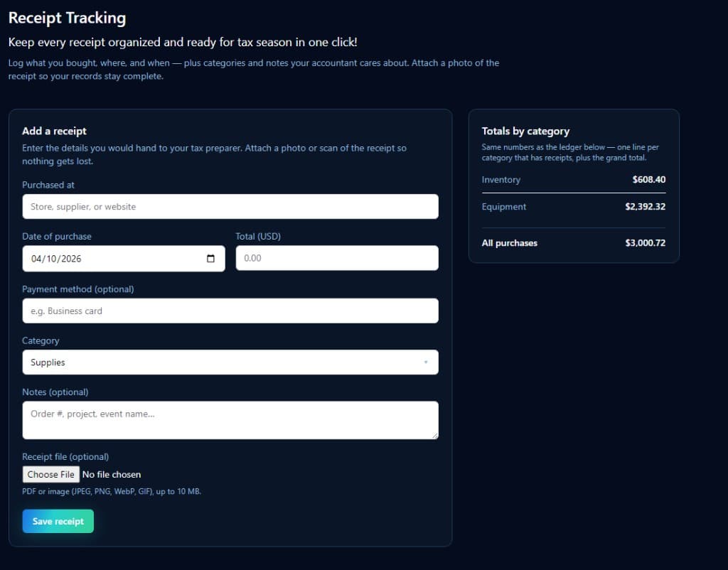
Task: Click the $3,000.72 total amount
Action: (x=643, y=242)
